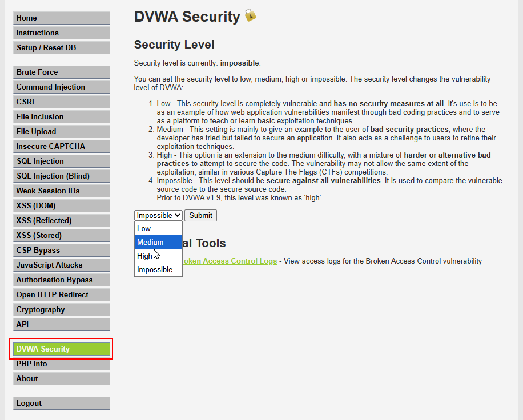The height and width of the screenshot is (420, 523).
Task: Click the padlock icon beside DVWA Security
Action: pyautogui.click(x=251, y=15)
